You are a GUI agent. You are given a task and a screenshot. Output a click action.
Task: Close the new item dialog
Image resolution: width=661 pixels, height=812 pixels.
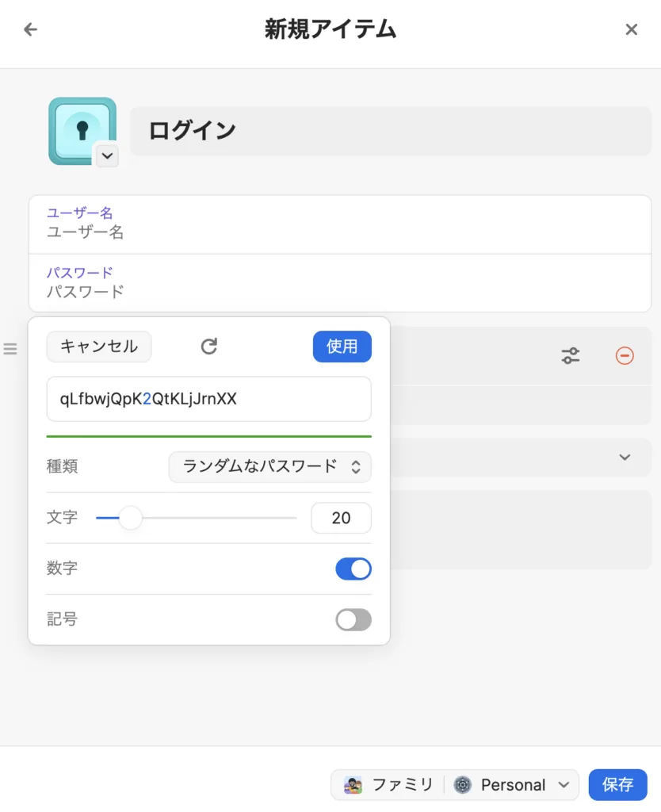pos(631,30)
